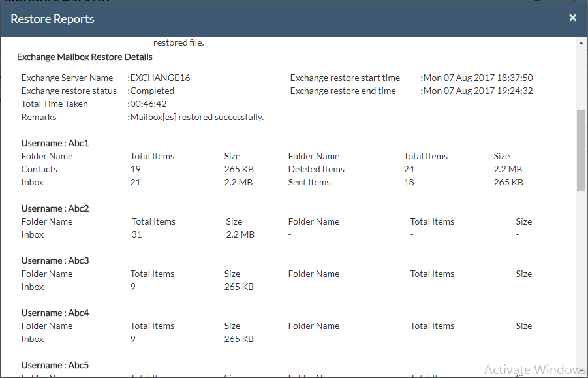The width and height of the screenshot is (588, 378).
Task: Click the Inbox folder under Abc4
Action: [x=33, y=339]
